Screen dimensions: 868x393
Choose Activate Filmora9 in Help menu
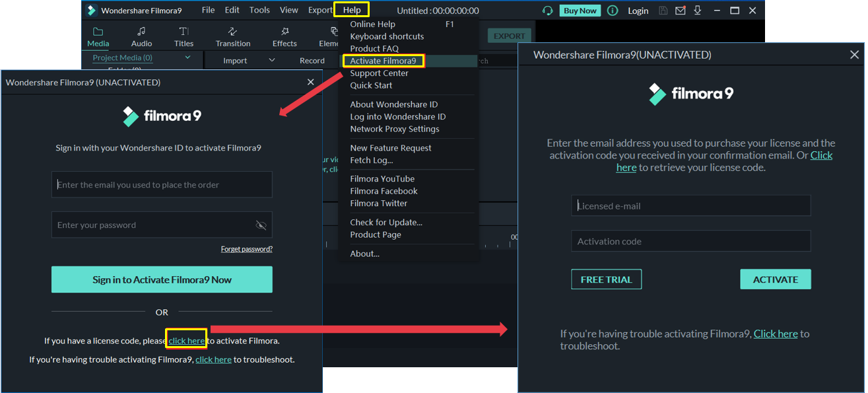383,61
